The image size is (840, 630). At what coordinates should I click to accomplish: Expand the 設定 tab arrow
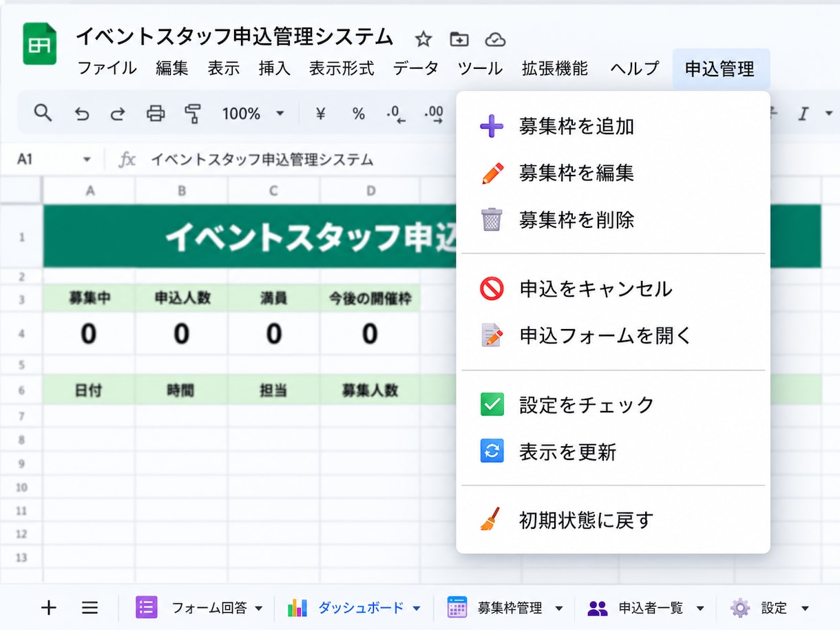click(805, 608)
